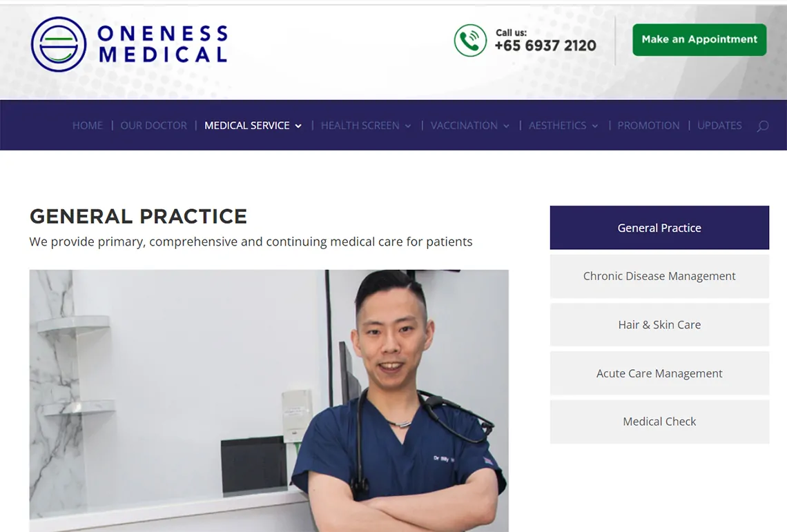Viewport: 787px width, 532px height.
Task: Expand the Vaccination dropdown chevron
Action: pos(507,126)
